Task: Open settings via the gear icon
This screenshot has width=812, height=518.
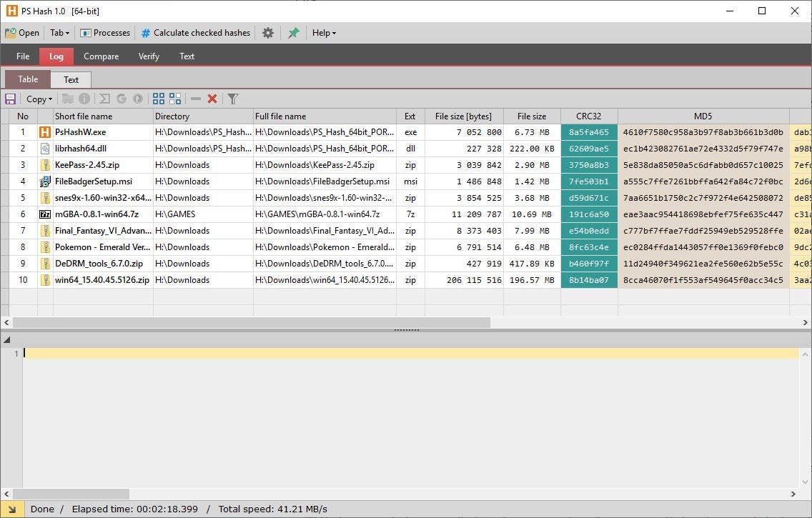Action: pyautogui.click(x=268, y=33)
